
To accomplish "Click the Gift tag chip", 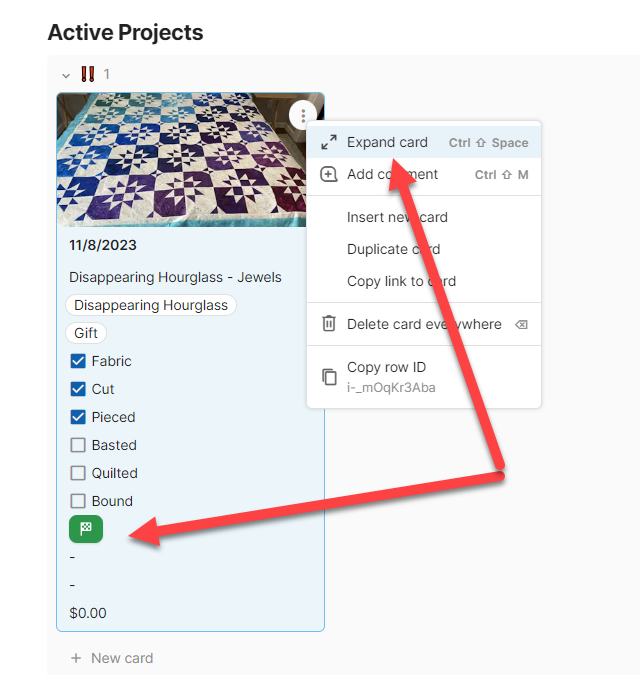I will [87, 333].
